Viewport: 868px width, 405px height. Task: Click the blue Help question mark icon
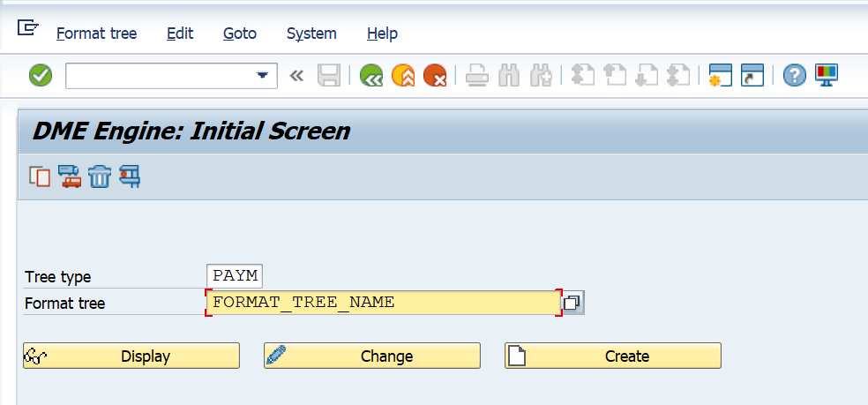click(795, 75)
